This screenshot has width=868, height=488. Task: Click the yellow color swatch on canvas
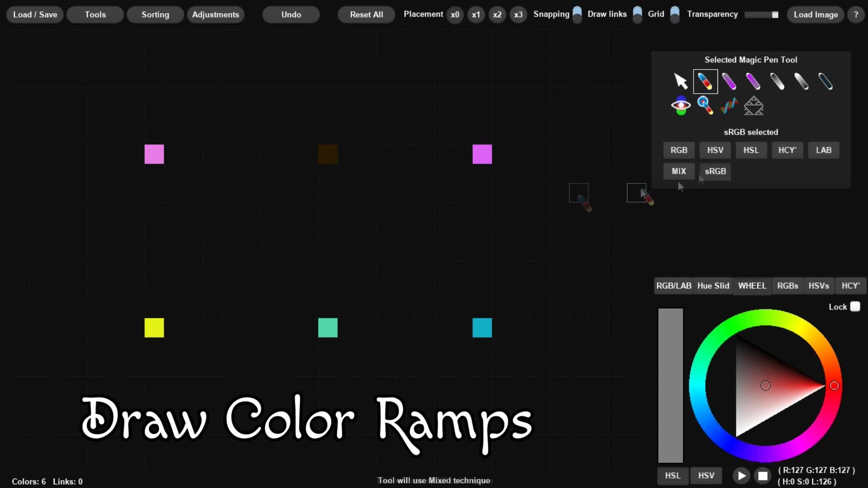click(154, 328)
